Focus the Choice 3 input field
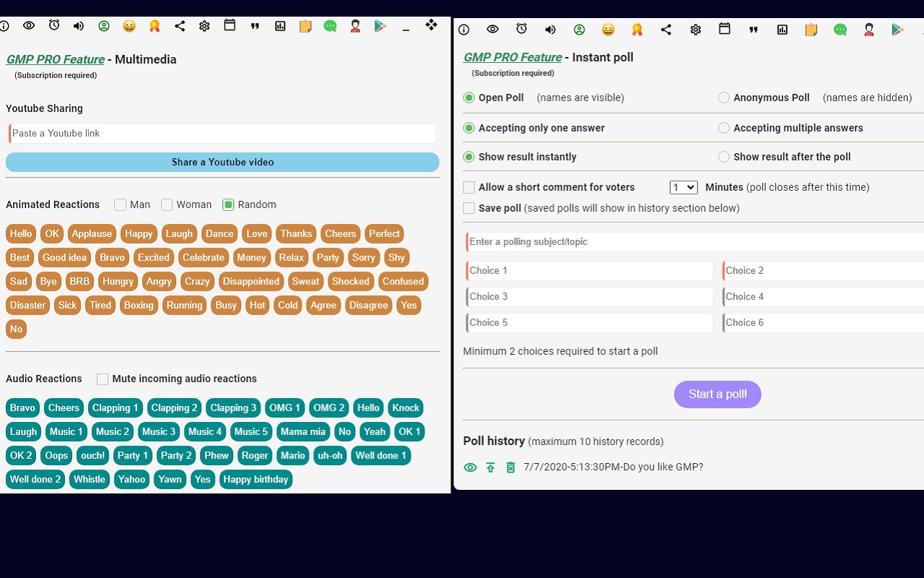The image size is (924, 578). click(590, 297)
